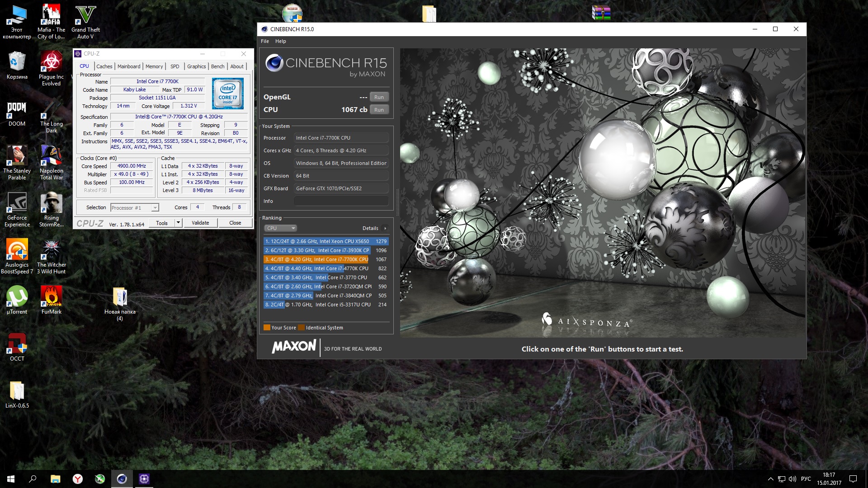The height and width of the screenshot is (488, 868).
Task: Open the OCCT desktop icon
Action: (17, 344)
